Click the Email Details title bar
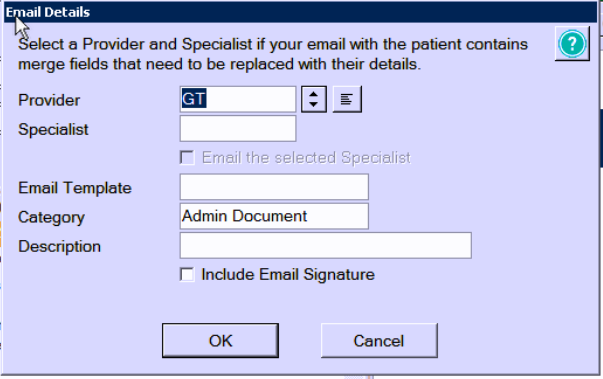603x379 pixels. 300,12
